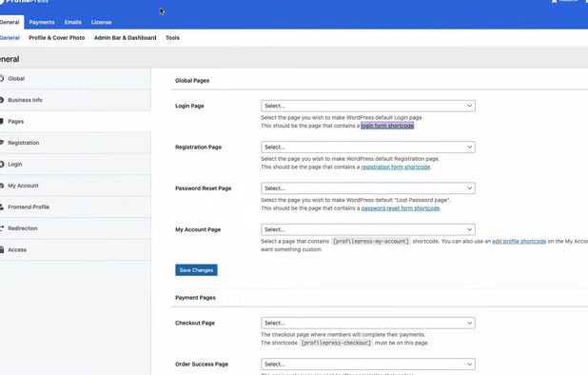Open the Login Page dropdown
Screen dimensions: 588x375
(368, 106)
